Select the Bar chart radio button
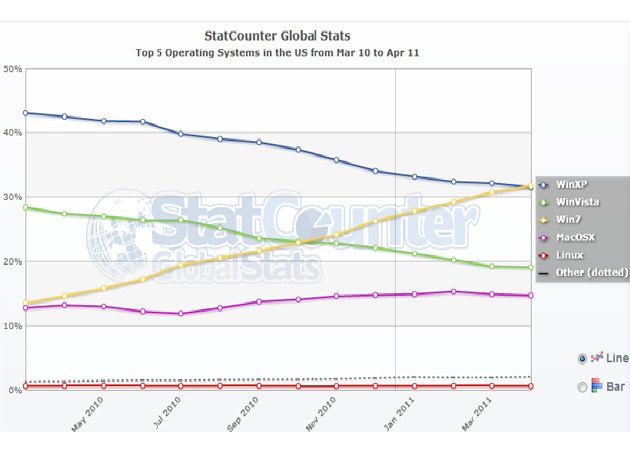The width and height of the screenshot is (630, 450). pos(582,387)
